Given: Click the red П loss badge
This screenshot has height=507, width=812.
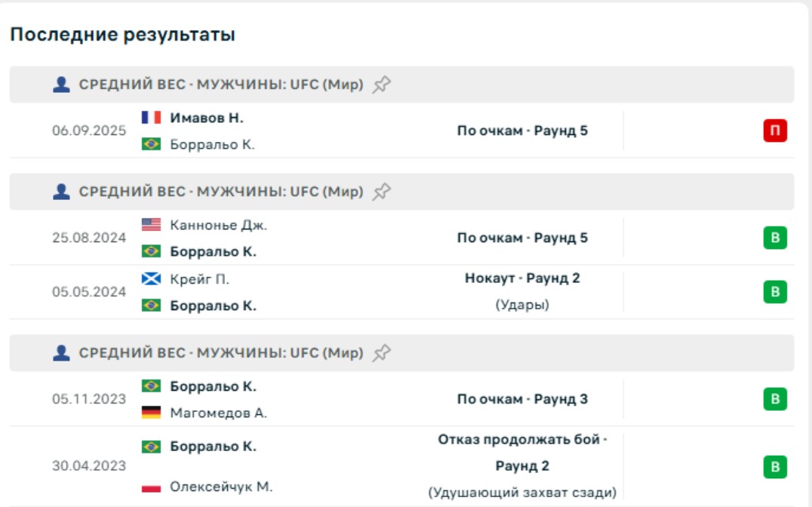Looking at the screenshot, I should pos(775,131).
